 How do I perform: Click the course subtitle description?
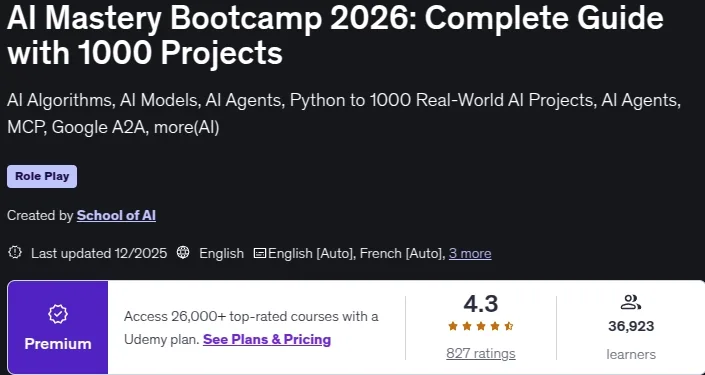(x=344, y=114)
